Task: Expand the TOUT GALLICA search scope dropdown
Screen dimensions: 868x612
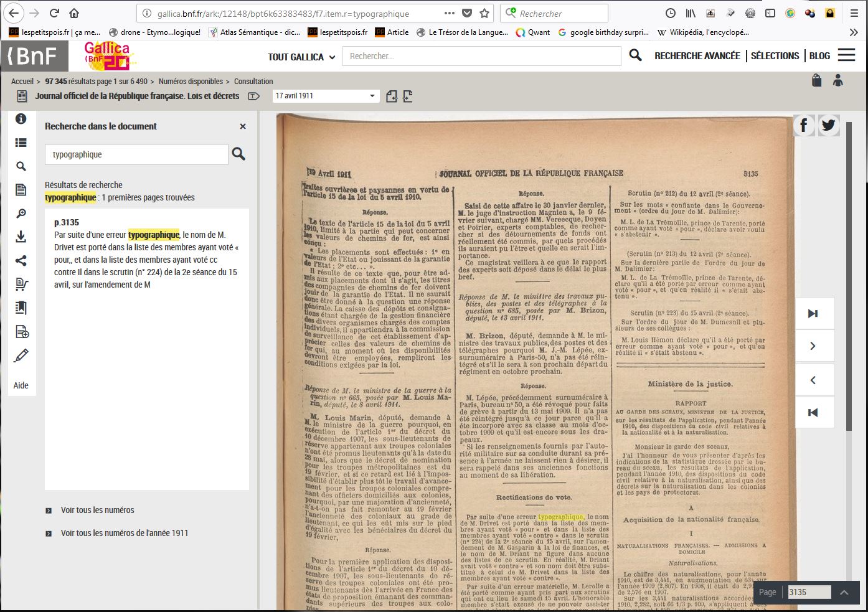Action: coord(301,57)
